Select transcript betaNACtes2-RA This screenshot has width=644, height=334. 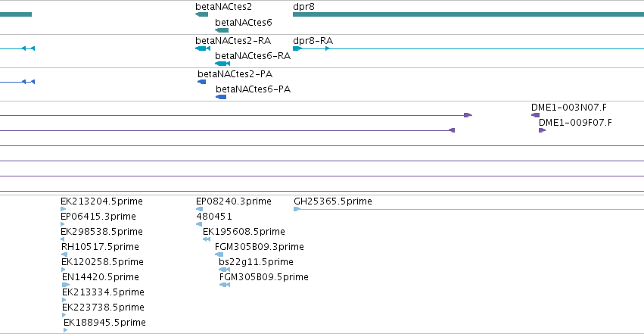203,48
